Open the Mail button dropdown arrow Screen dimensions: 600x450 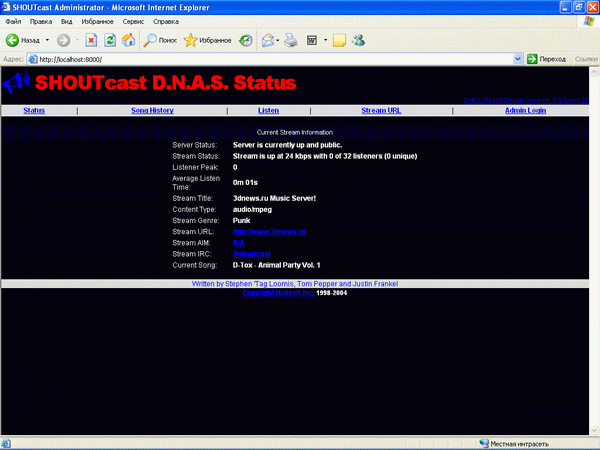click(x=279, y=41)
